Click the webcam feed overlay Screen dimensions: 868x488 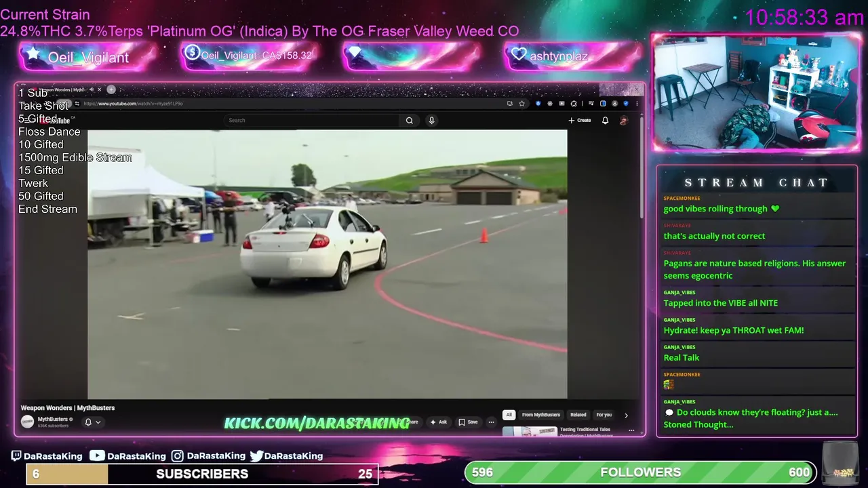(x=756, y=92)
